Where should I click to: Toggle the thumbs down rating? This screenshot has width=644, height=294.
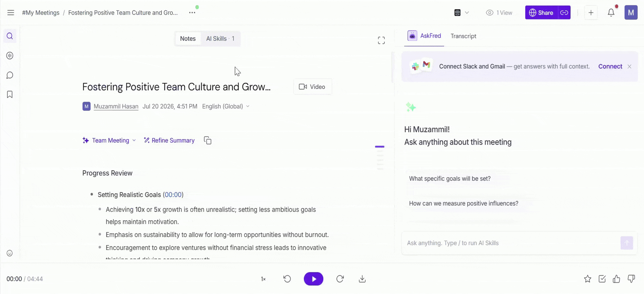631,279
